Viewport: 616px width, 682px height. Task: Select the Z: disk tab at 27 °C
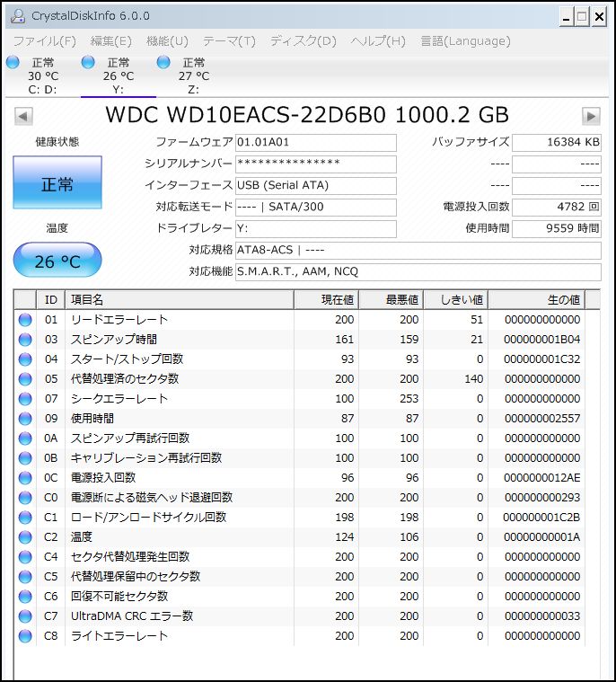193,76
